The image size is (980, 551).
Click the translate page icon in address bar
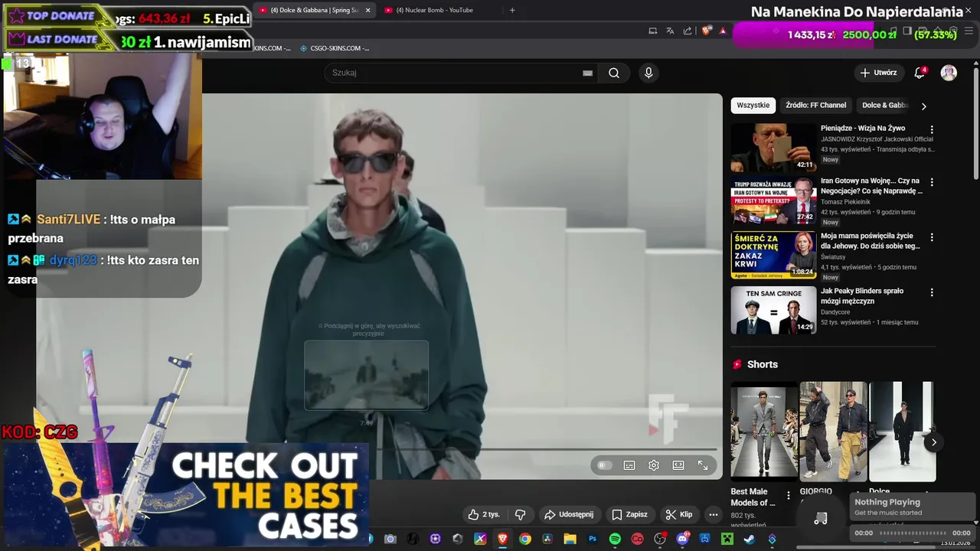tap(670, 31)
